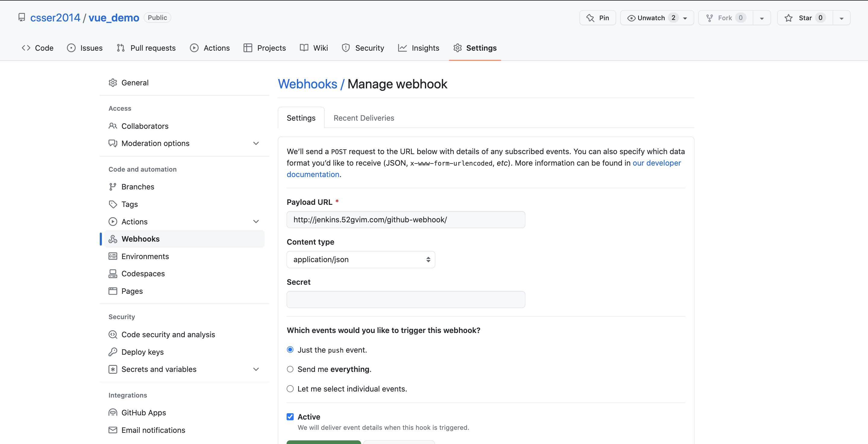Open Collaborators in the sidebar
Viewport: 868px width, 444px height.
tap(184, 126)
